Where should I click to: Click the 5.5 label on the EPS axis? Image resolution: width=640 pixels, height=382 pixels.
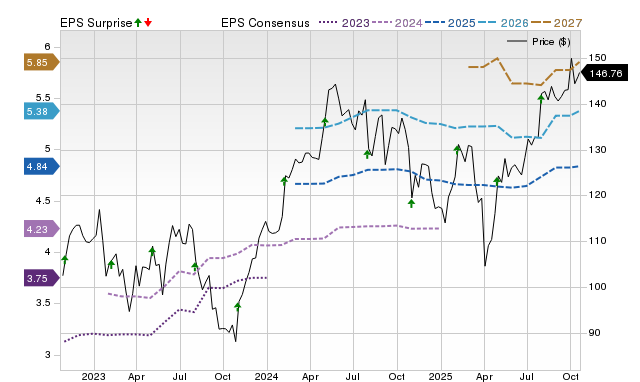point(43,98)
